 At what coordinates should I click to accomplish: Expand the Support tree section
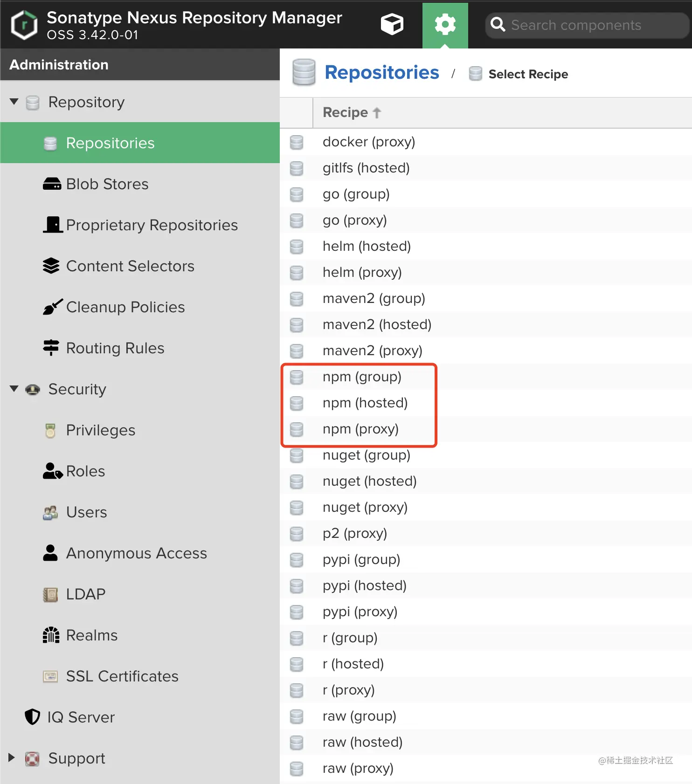pos(12,758)
